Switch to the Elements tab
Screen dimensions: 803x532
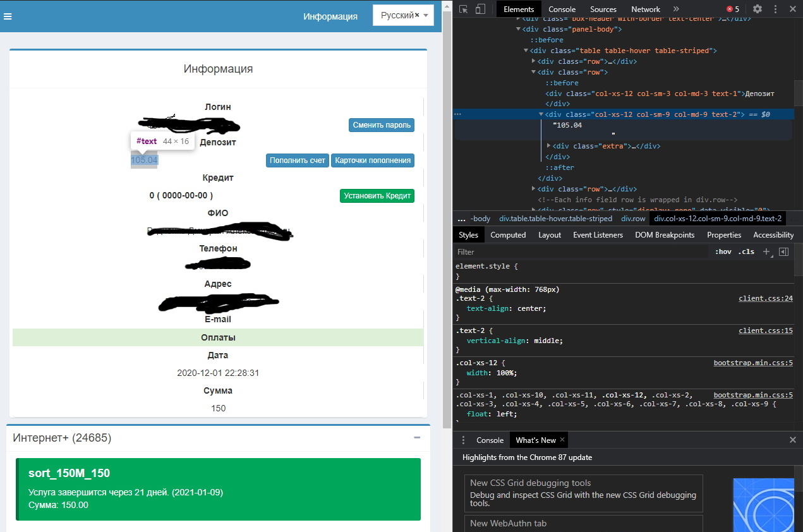pos(519,9)
